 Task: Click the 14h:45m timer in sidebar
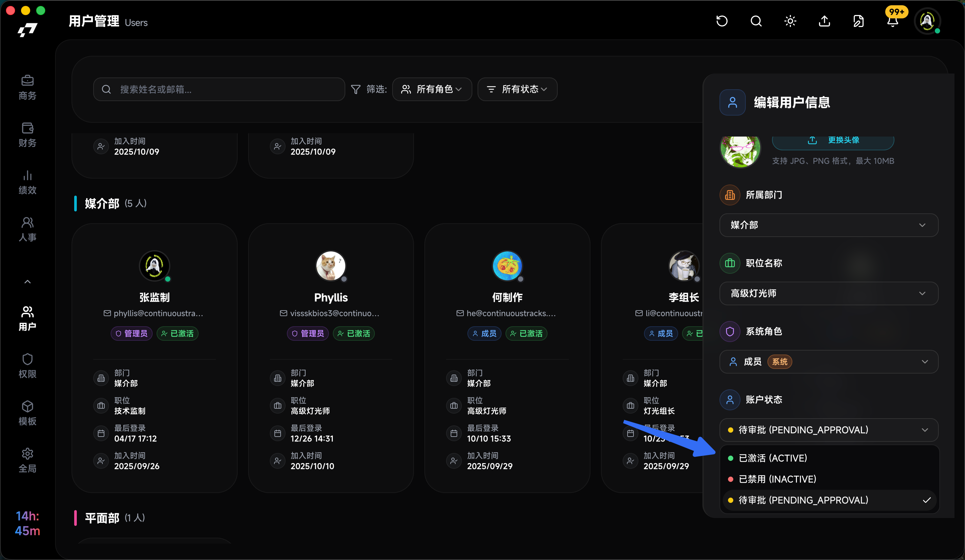(x=27, y=524)
